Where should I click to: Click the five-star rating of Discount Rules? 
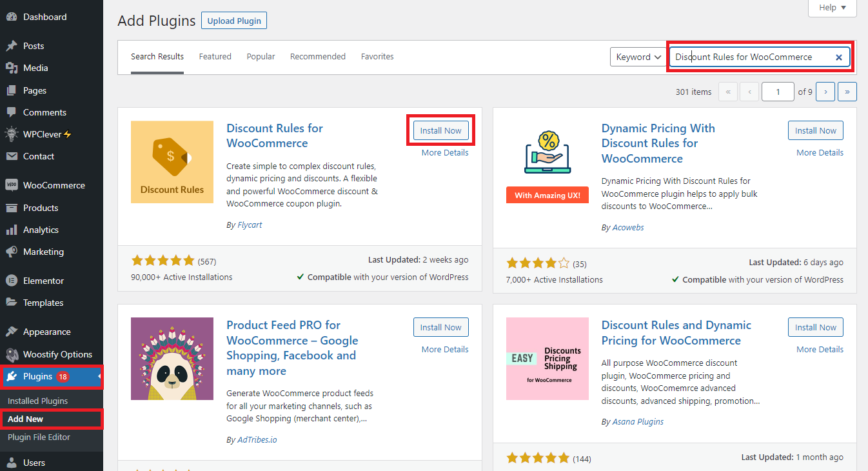click(163, 261)
